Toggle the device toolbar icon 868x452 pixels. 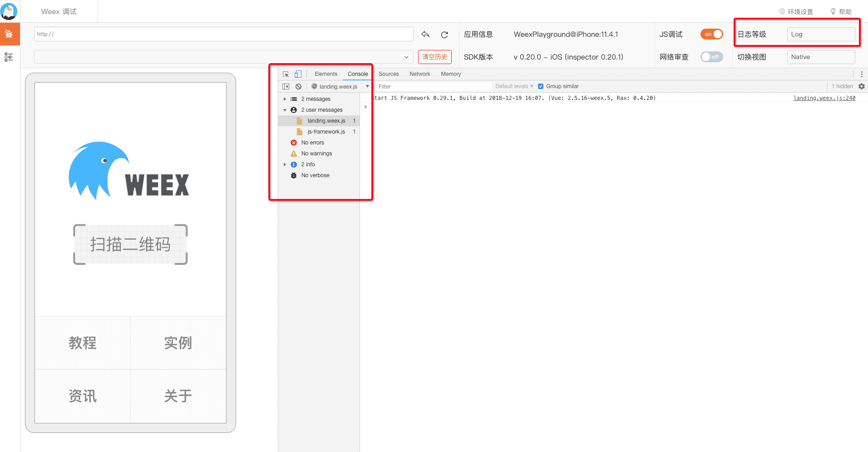298,74
